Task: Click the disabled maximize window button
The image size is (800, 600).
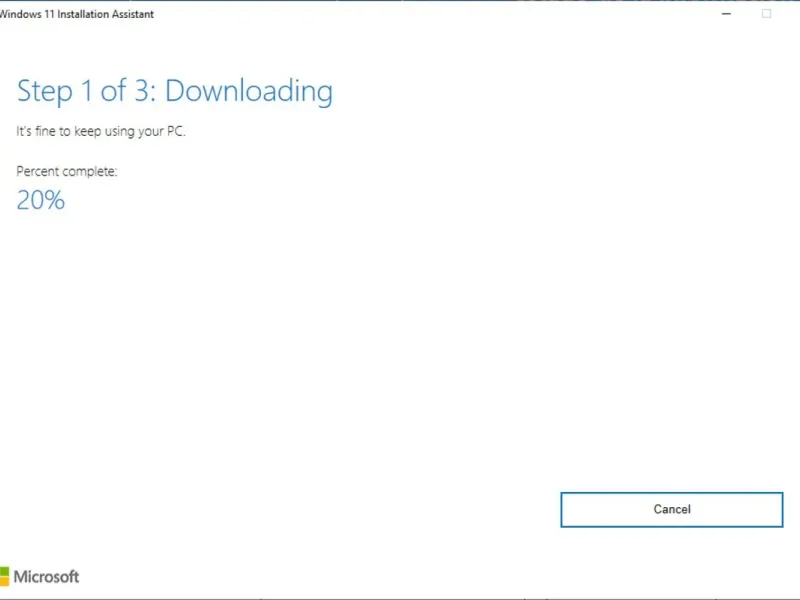Action: [x=766, y=14]
